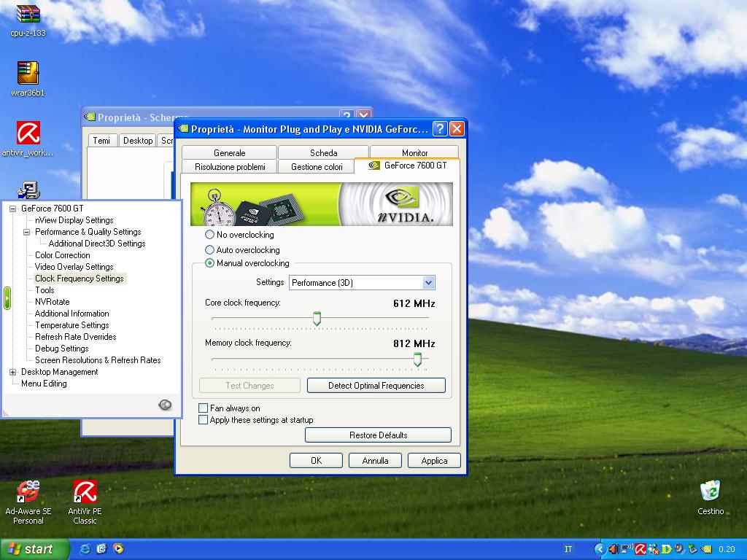Viewport: 747px width, 560px height.
Task: Open the AntiVir red umbrella tray icon
Action: click(640, 550)
